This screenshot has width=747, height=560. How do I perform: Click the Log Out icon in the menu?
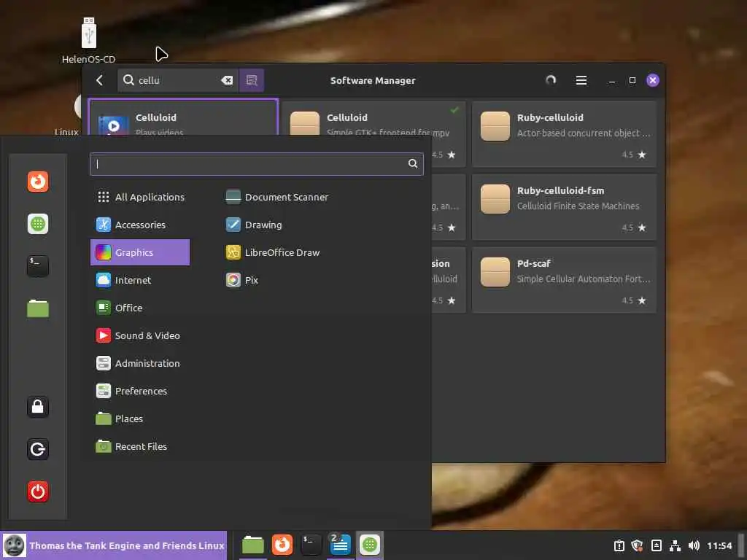tap(38, 449)
